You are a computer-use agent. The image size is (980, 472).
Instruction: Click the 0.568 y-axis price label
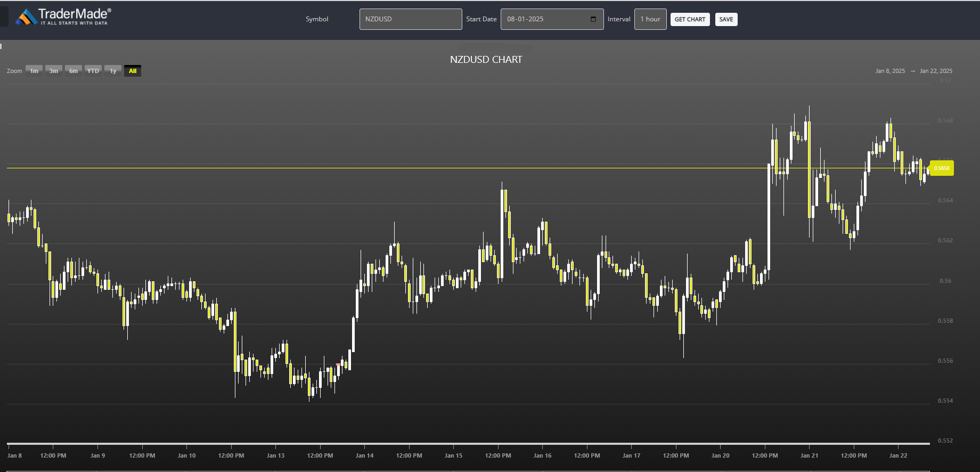point(945,120)
